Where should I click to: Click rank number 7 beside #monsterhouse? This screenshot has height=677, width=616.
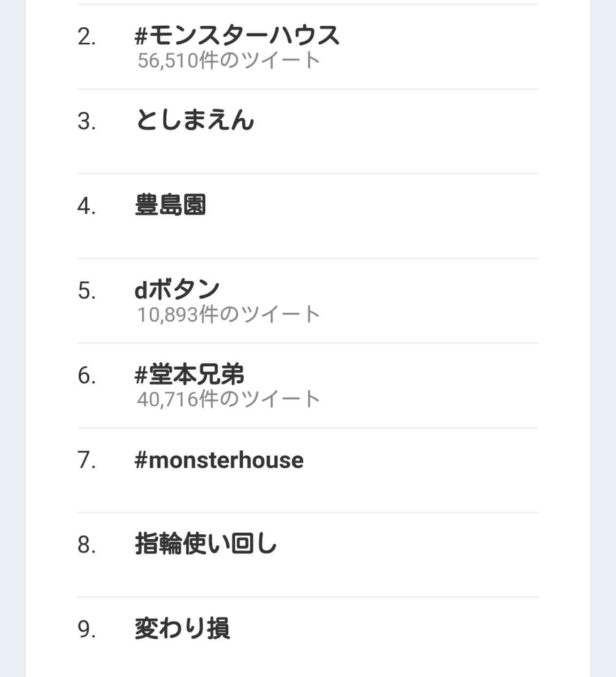[x=87, y=460]
